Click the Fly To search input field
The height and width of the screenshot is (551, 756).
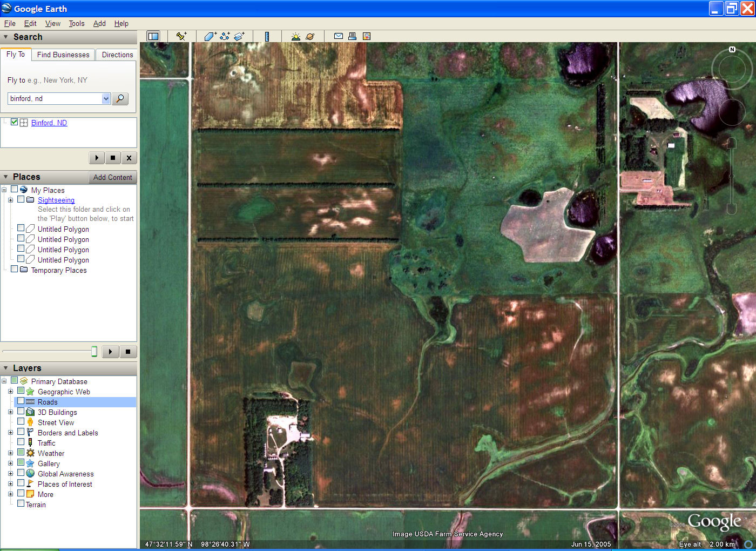(55, 98)
